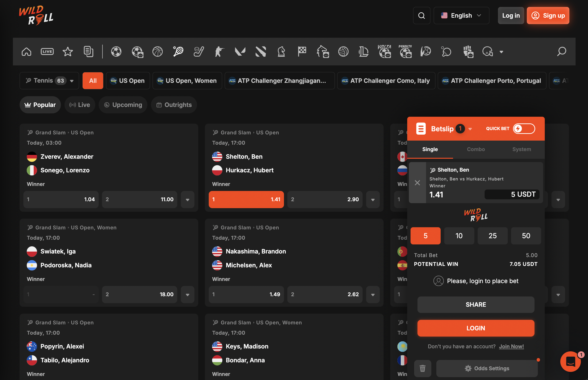Show Upcoming matches
Screen dimensions: 588x380
(x=123, y=105)
